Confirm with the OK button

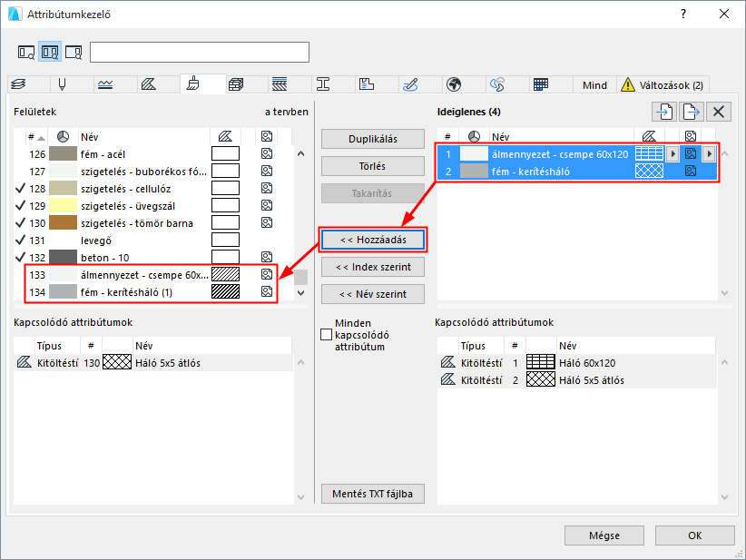point(694,535)
